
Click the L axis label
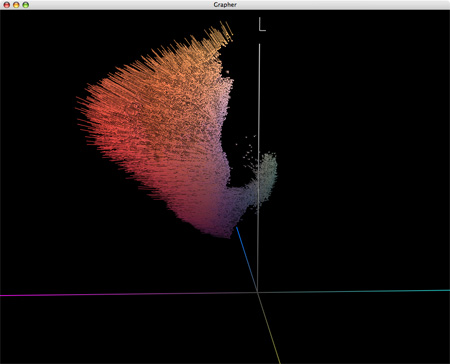262,25
